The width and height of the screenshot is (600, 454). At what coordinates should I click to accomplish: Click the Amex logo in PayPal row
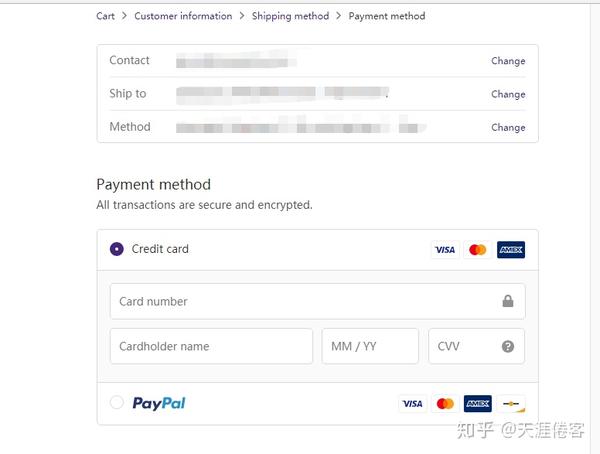[x=478, y=404]
